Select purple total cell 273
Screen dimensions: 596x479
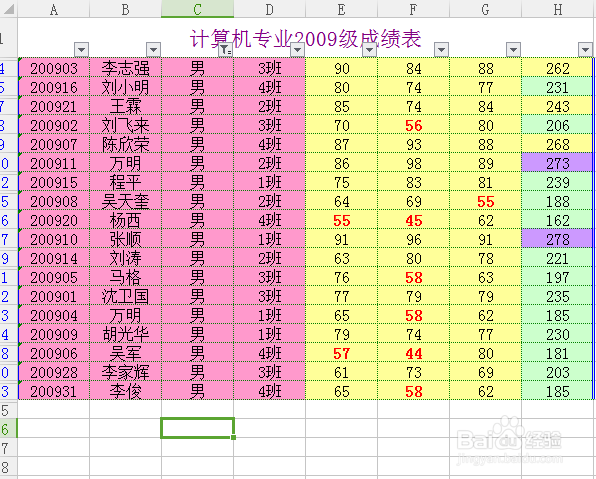tap(558, 163)
